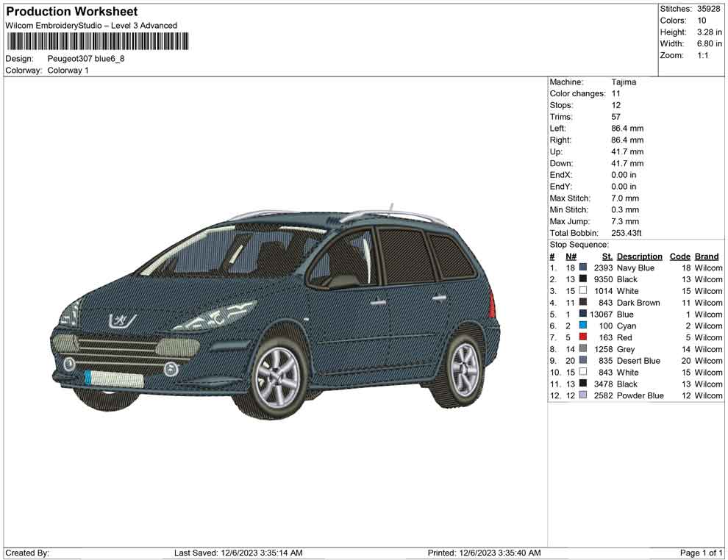Image resolution: width=728 pixels, height=560 pixels.
Task: Click the Powder Blue swatch in row 12
Action: [x=583, y=395]
